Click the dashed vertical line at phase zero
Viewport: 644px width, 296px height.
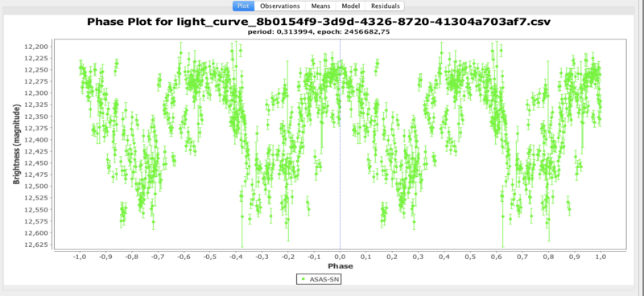(x=340, y=144)
